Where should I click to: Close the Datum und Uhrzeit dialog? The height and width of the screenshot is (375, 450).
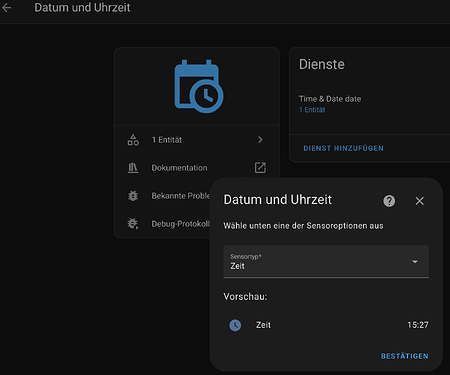[420, 201]
